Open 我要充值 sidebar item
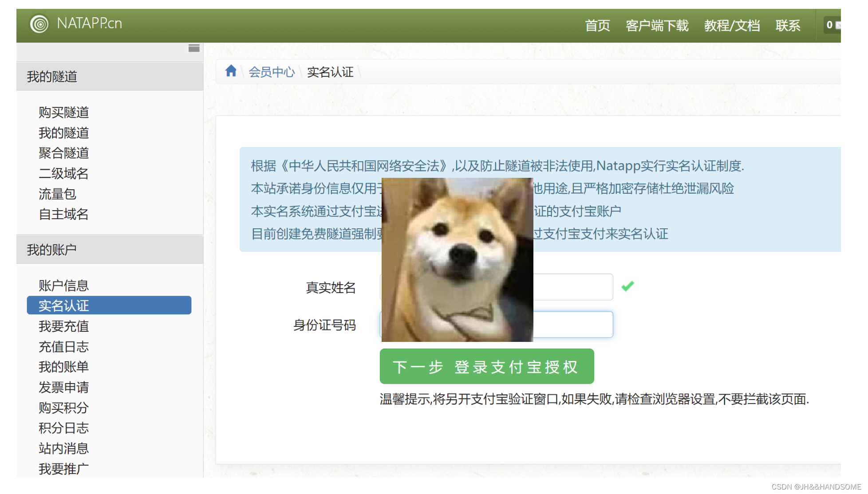Viewport: 868px width, 494px height. [64, 326]
